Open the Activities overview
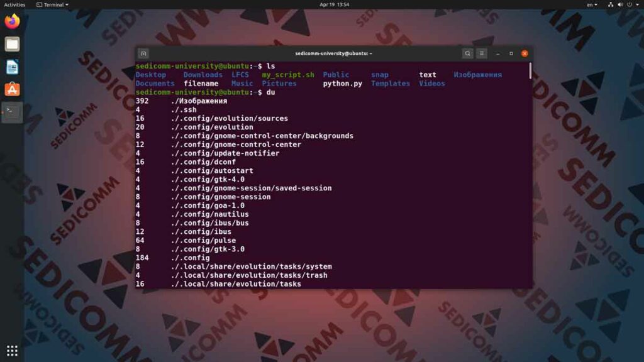 [14, 4]
